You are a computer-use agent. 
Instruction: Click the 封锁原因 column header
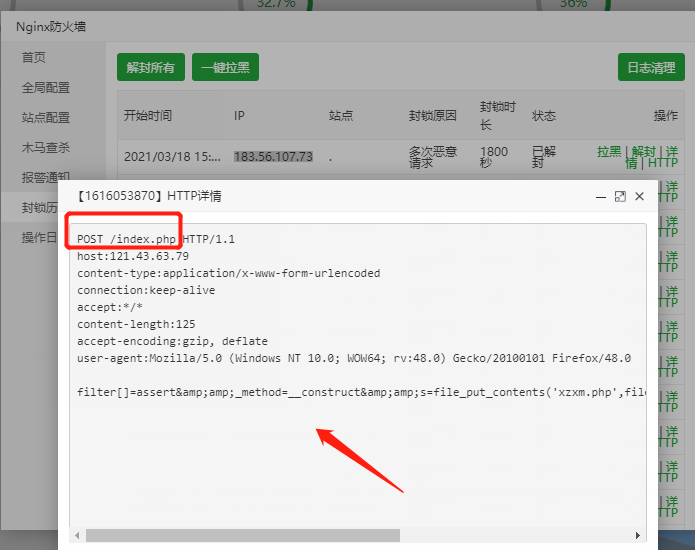coord(433,116)
